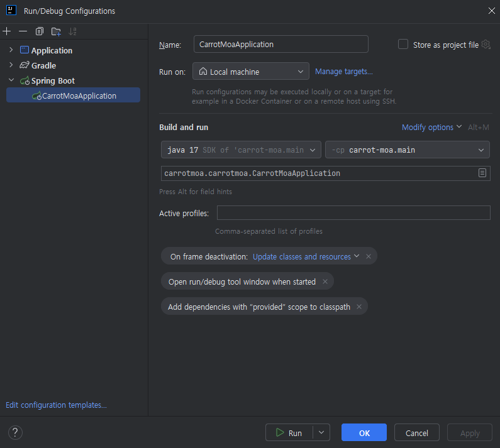Open the Run on Local machine dropdown
Image resolution: width=500 pixels, height=448 pixels.
tap(251, 72)
